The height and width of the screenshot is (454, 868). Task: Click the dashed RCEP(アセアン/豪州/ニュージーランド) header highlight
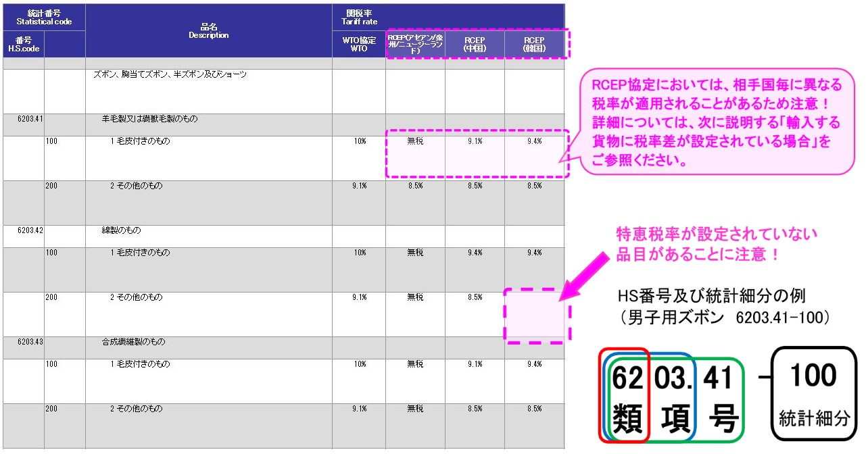coord(416,43)
